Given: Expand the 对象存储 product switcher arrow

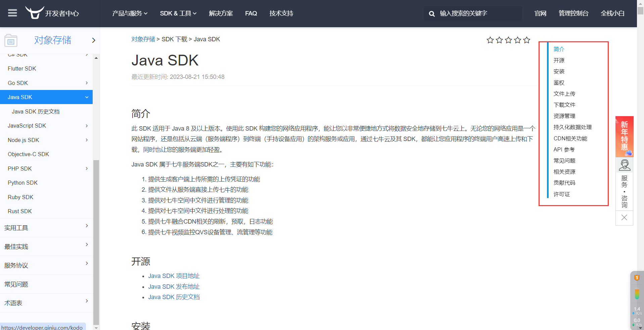Looking at the screenshot, I should pyautogui.click(x=94, y=40).
